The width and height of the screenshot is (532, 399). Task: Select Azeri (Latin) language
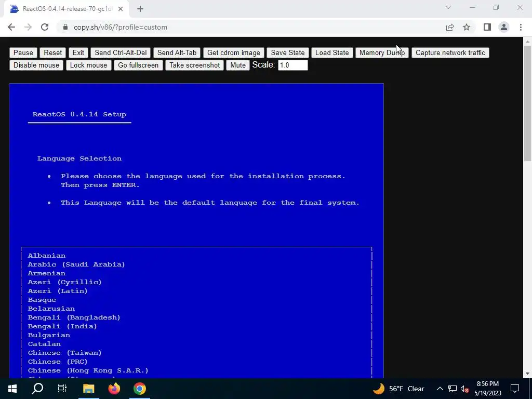(58, 291)
